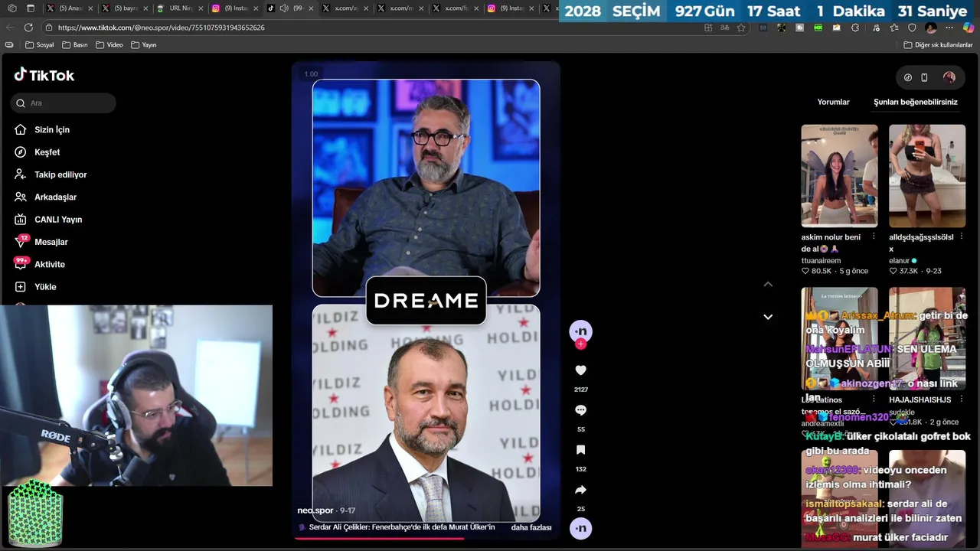Like the video with heart icon

(580, 370)
